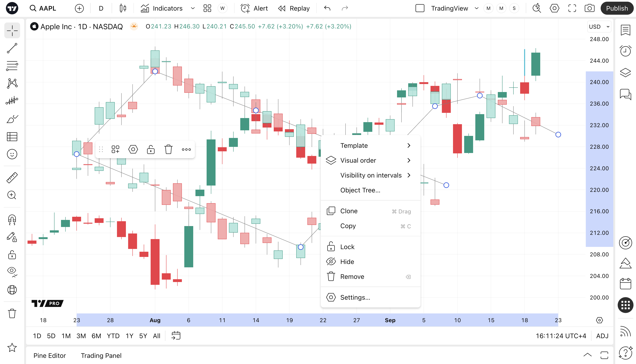Select the Fibonacci retracement tool
Image resolution: width=636 pixels, height=364 pixels.
point(12,66)
